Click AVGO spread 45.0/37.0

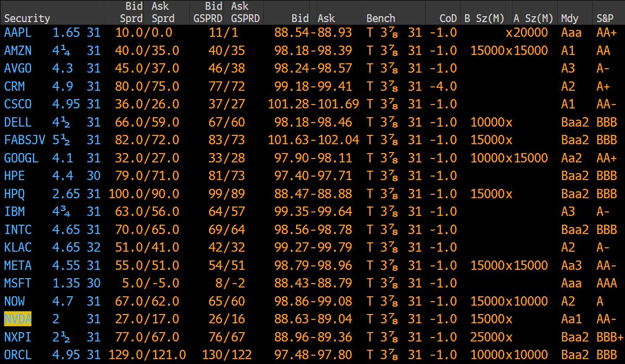147,69
